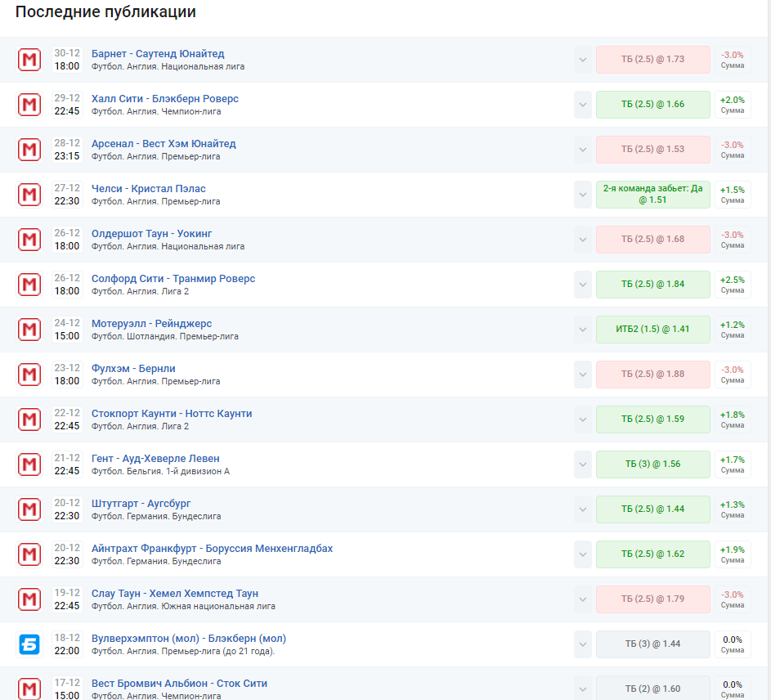The height and width of the screenshot is (700, 771).
Task: Expand the Стокпорт Каунти - Ноттс Каунти row
Action: pyautogui.click(x=582, y=420)
